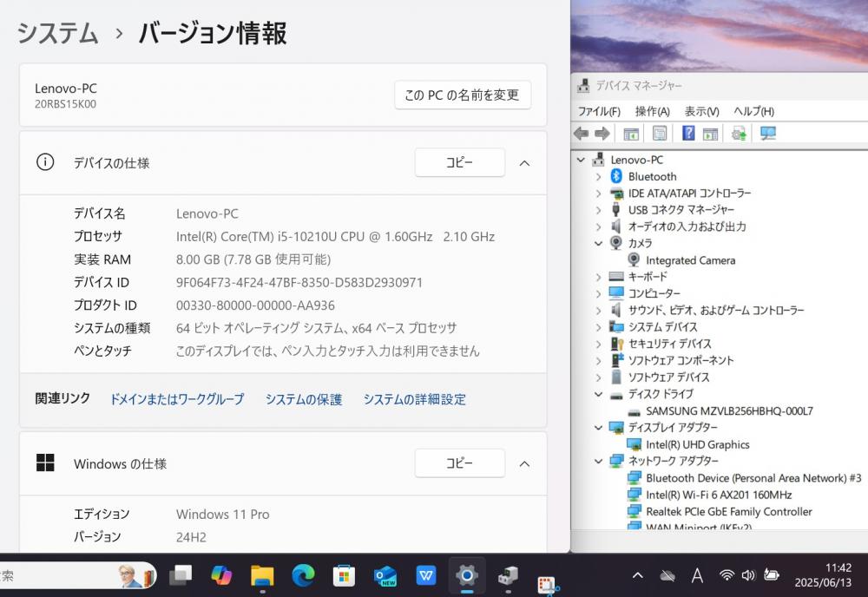Click the OneDrive cloud tray icon
Image resolution: width=868 pixels, height=597 pixels.
667,576
